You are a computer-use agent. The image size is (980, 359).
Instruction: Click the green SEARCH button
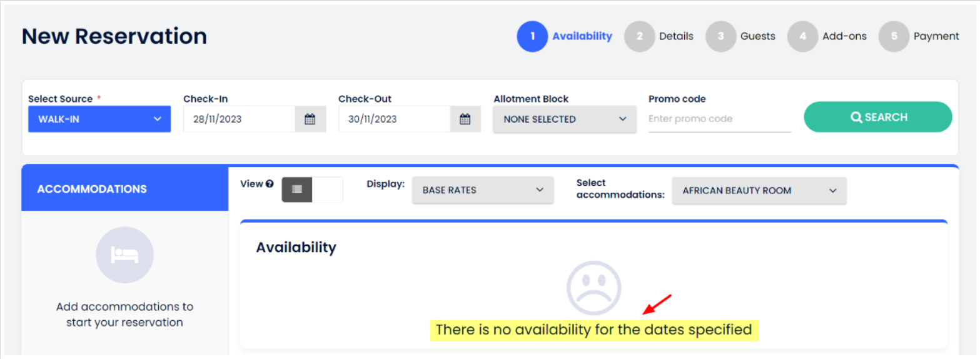pyautogui.click(x=877, y=117)
